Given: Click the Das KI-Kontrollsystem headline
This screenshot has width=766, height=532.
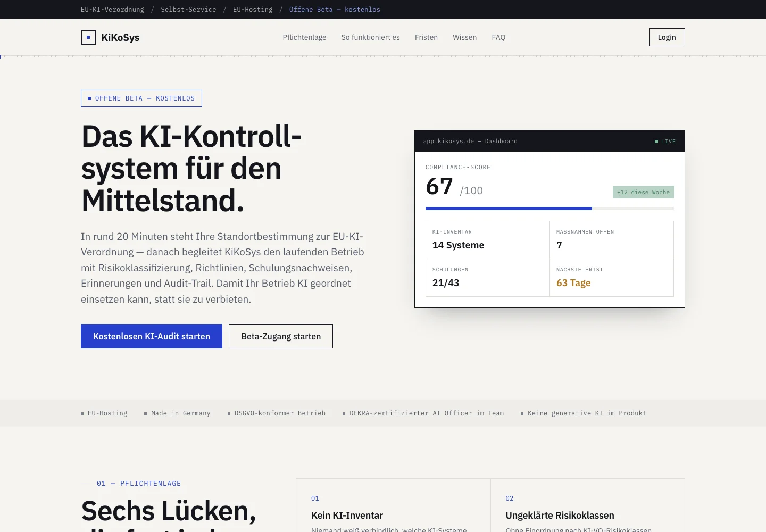Looking at the screenshot, I should point(191,169).
